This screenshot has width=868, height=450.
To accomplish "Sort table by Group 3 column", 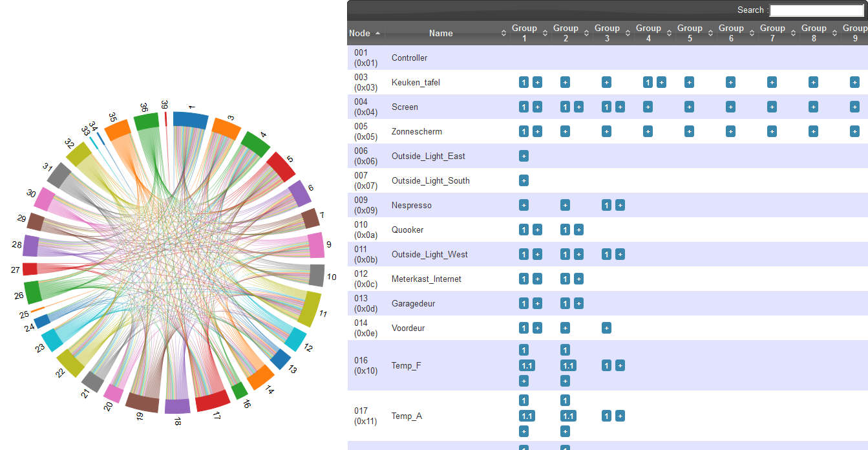I will [611, 33].
